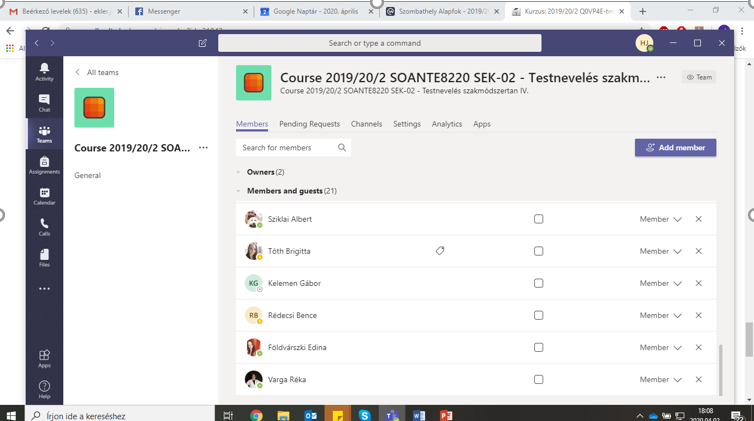
Task: Remove Varga Réka from the team
Action: 699,380
